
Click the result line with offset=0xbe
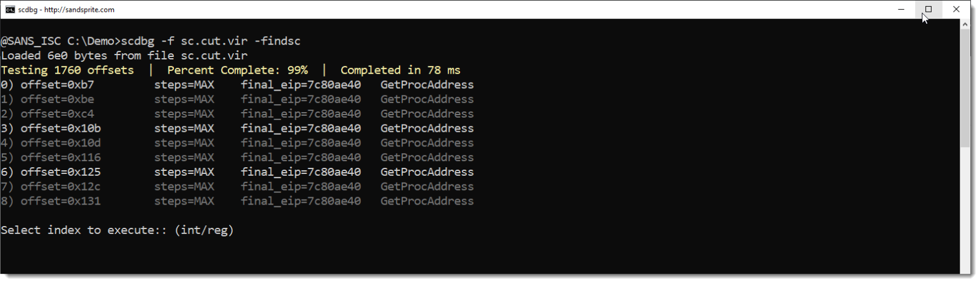[237, 99]
